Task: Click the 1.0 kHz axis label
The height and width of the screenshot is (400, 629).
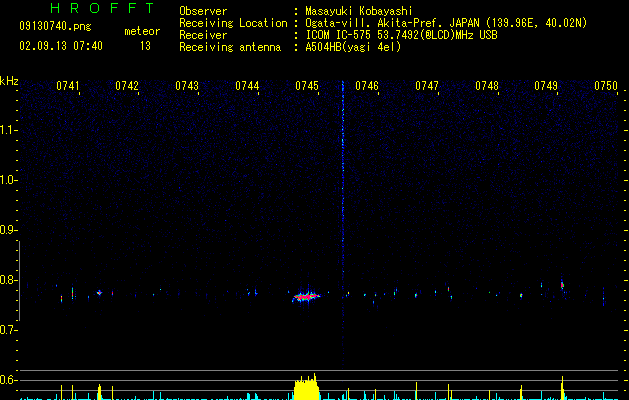Action: 8,180
